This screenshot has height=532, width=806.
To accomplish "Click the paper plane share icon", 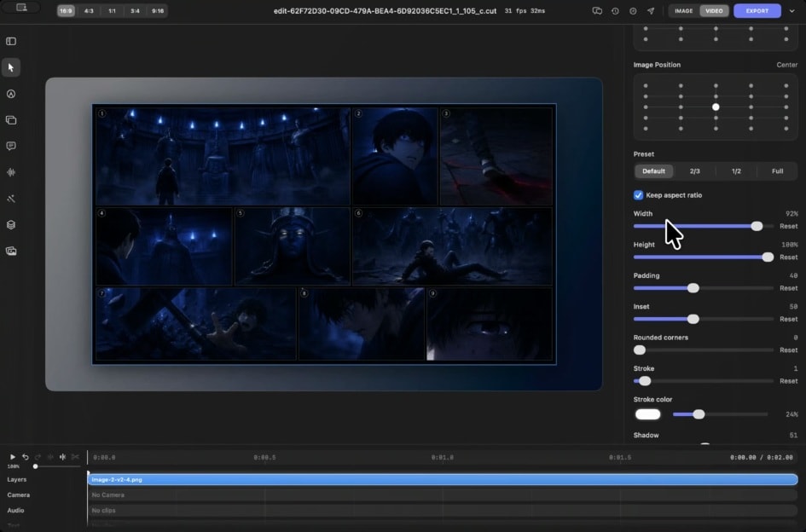I will (x=651, y=11).
